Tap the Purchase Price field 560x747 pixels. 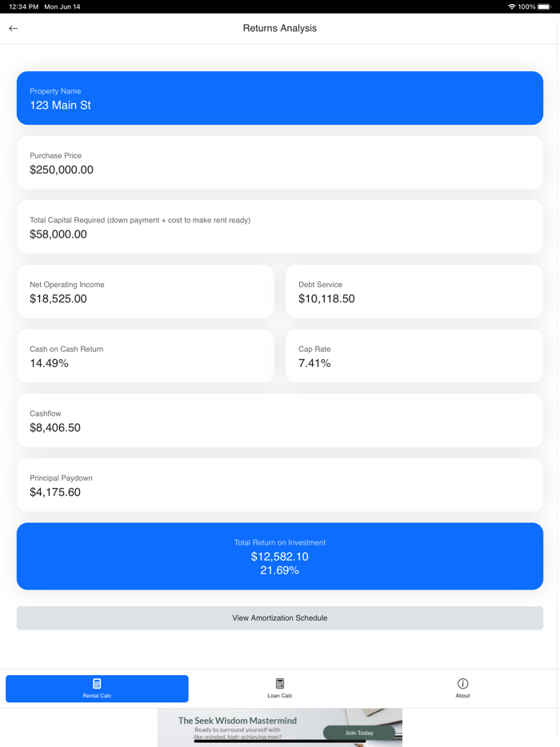point(279,162)
